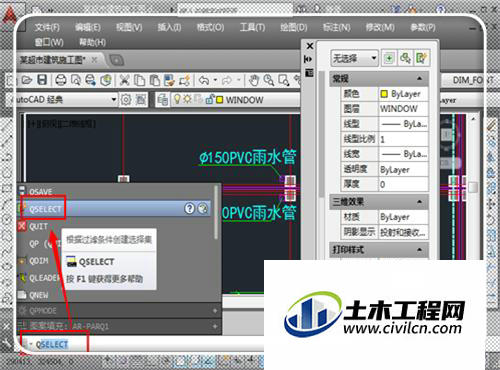Viewport: 500px width, 370px height.
Task: Click the Save floppy disk icon
Action: pos(42,80)
